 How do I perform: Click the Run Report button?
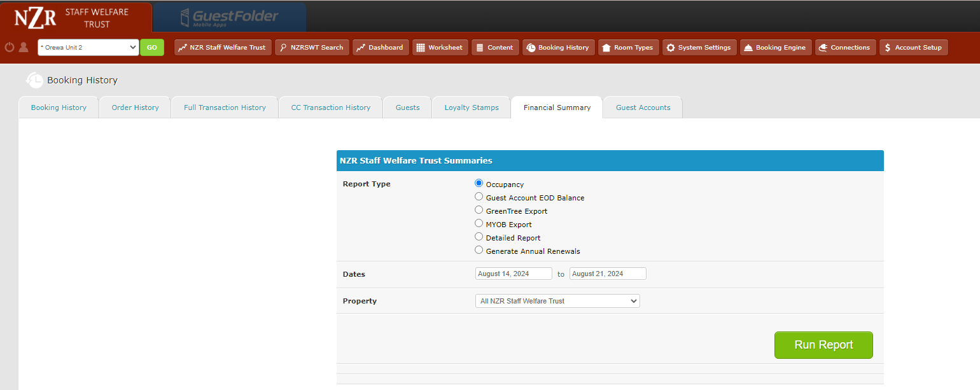point(823,345)
